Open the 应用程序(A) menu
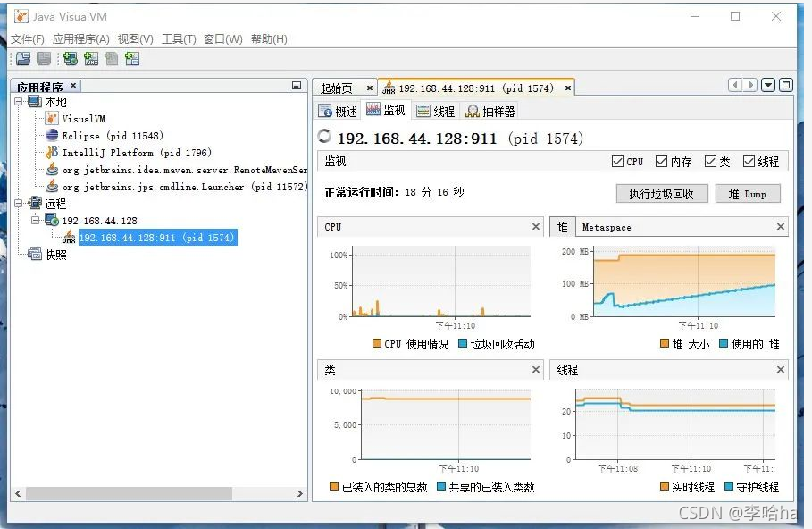 pyautogui.click(x=80, y=38)
